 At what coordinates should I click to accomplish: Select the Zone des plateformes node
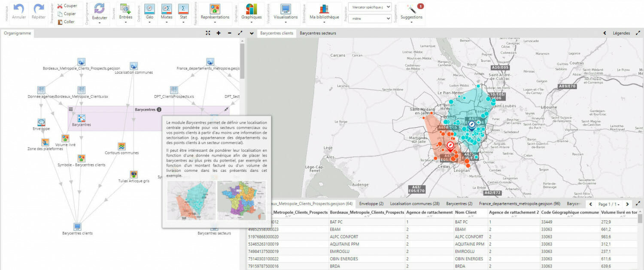(45, 142)
